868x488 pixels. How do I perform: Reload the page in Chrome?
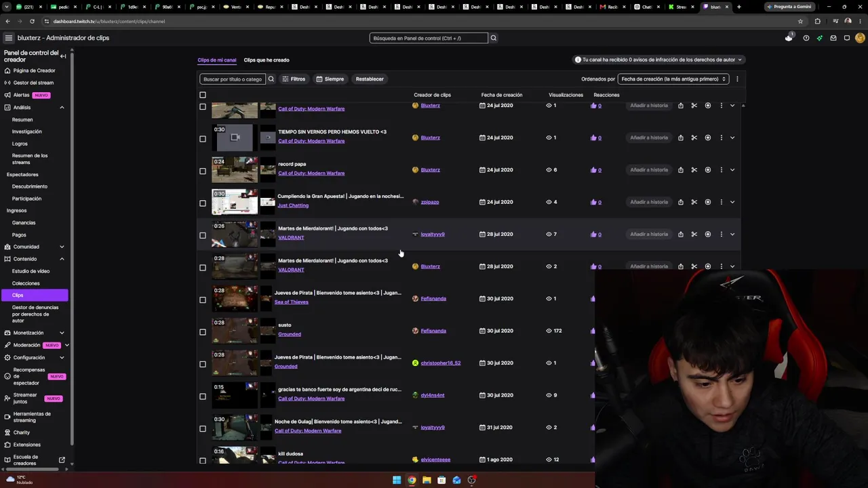tap(32, 21)
